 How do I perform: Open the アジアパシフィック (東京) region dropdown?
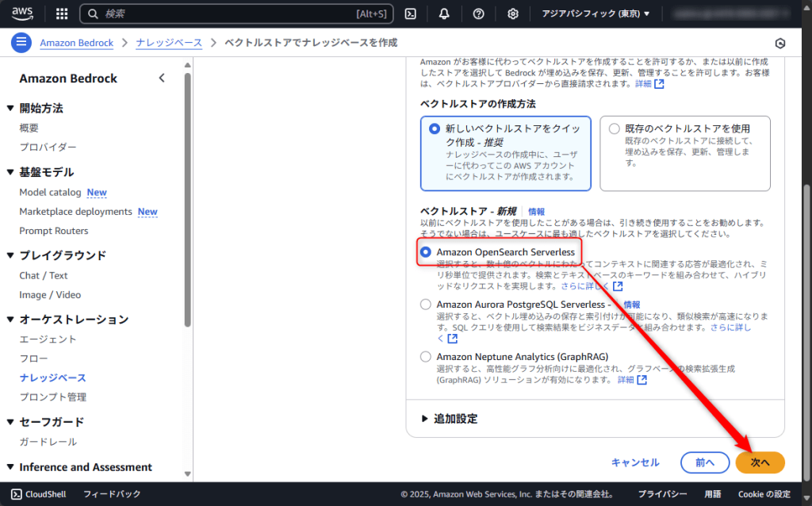(596, 14)
